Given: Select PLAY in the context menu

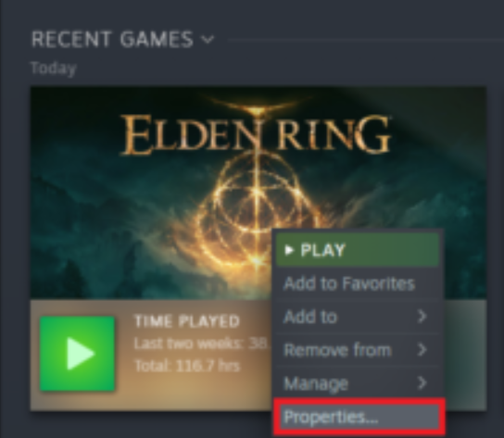Looking at the screenshot, I should click(358, 250).
